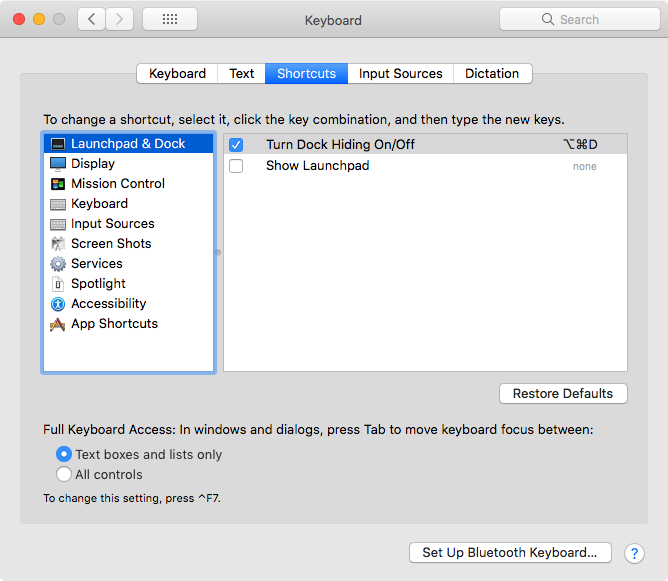The image size is (668, 581).
Task: Select the Mission Control category icon
Action: point(58,184)
